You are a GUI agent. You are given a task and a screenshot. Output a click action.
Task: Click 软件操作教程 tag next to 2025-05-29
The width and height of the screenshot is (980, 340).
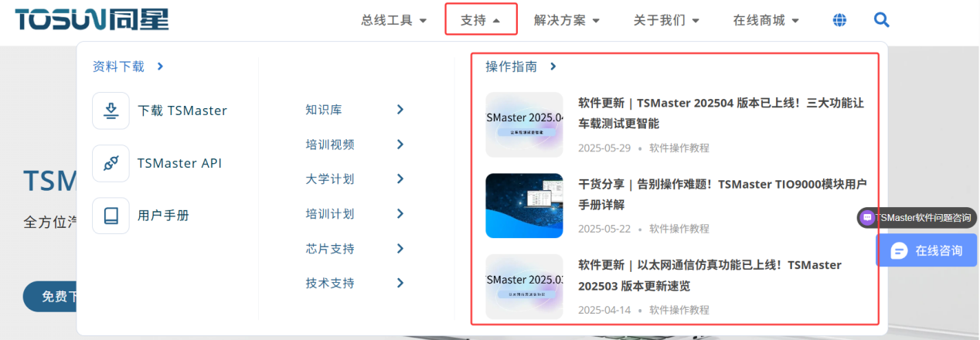pos(679,148)
